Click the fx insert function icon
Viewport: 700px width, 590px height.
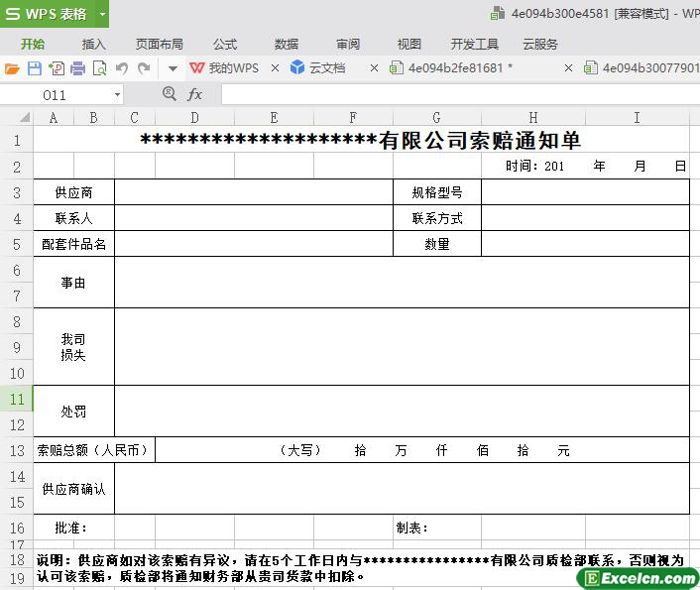pyautogui.click(x=195, y=94)
